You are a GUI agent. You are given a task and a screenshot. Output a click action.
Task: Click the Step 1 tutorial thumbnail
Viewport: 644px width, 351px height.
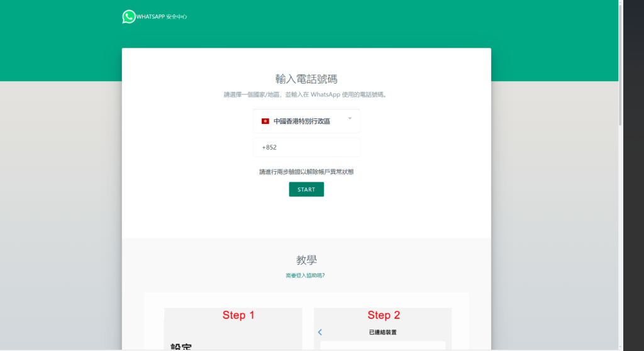click(x=233, y=329)
